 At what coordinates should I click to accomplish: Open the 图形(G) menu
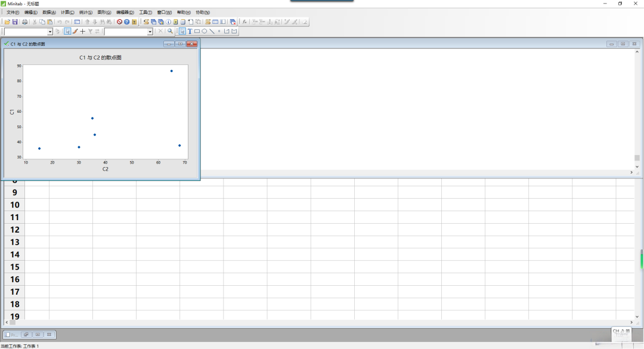point(104,13)
